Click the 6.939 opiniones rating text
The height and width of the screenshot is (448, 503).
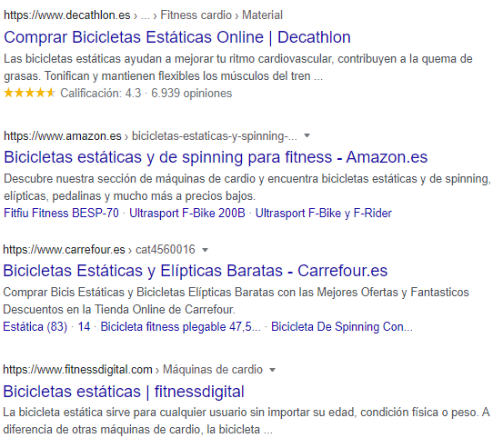[x=192, y=94]
